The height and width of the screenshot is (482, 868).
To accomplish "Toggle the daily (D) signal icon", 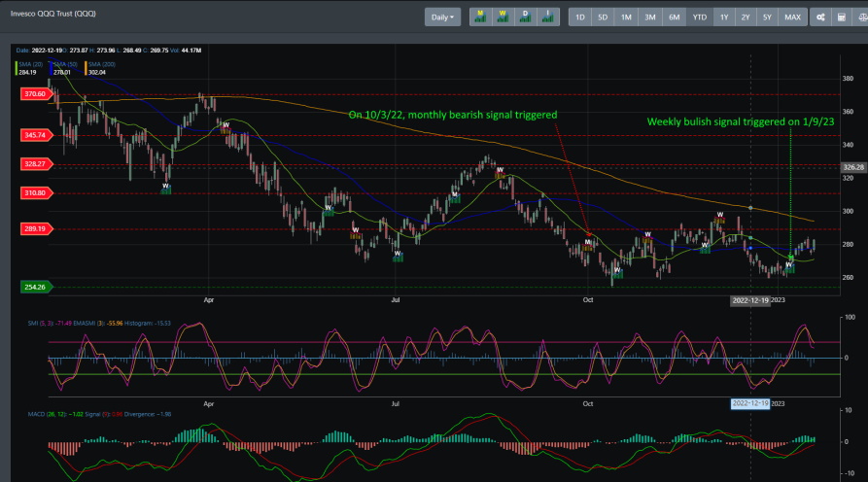I will coord(525,17).
